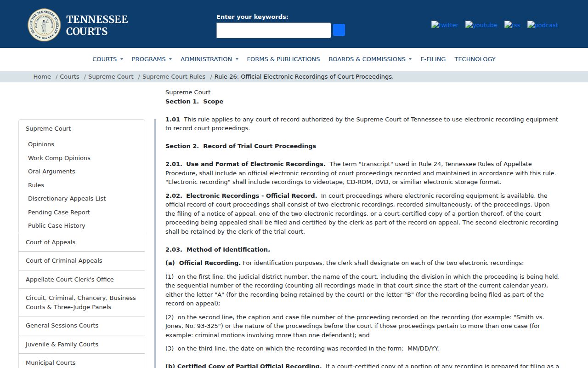Click '2.01. Use and Format of Electronic Recordings.' text
The width and height of the screenshot is (588, 368).
[245, 164]
